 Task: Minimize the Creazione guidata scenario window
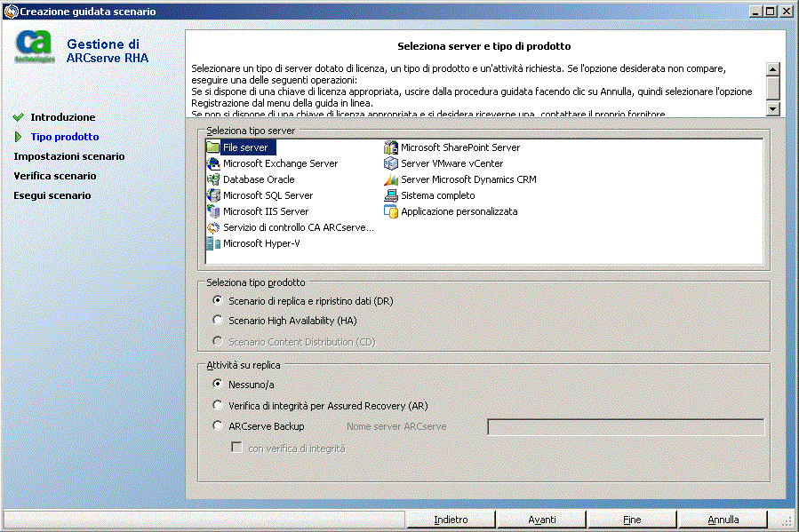756,12
